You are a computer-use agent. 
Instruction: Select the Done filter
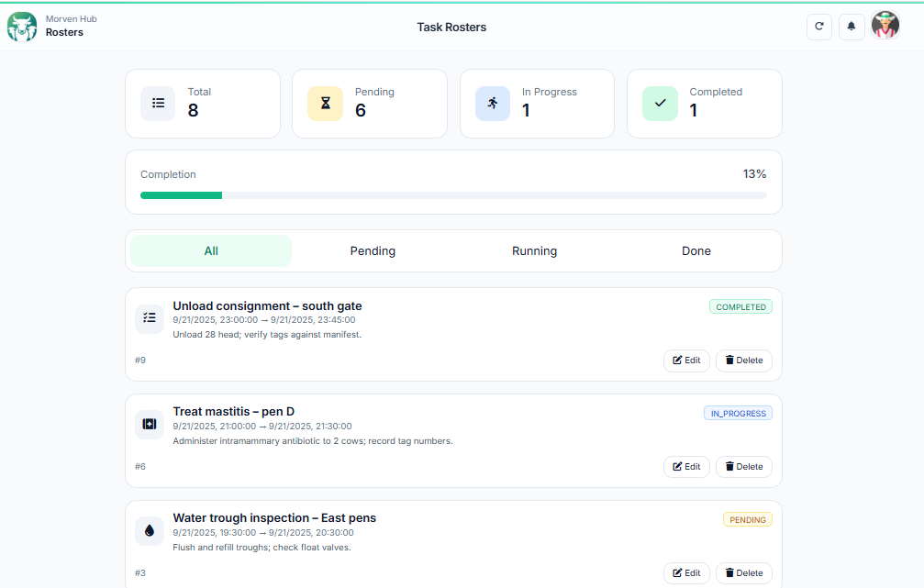tap(696, 250)
